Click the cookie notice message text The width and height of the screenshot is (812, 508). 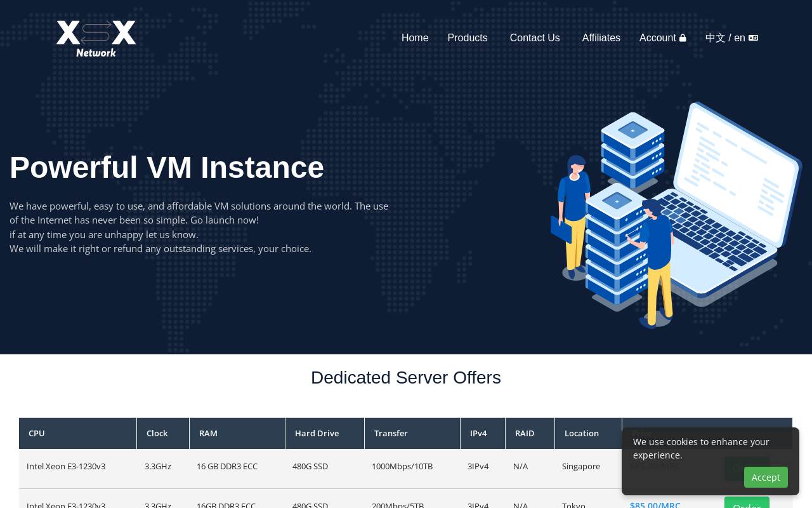tap(701, 448)
